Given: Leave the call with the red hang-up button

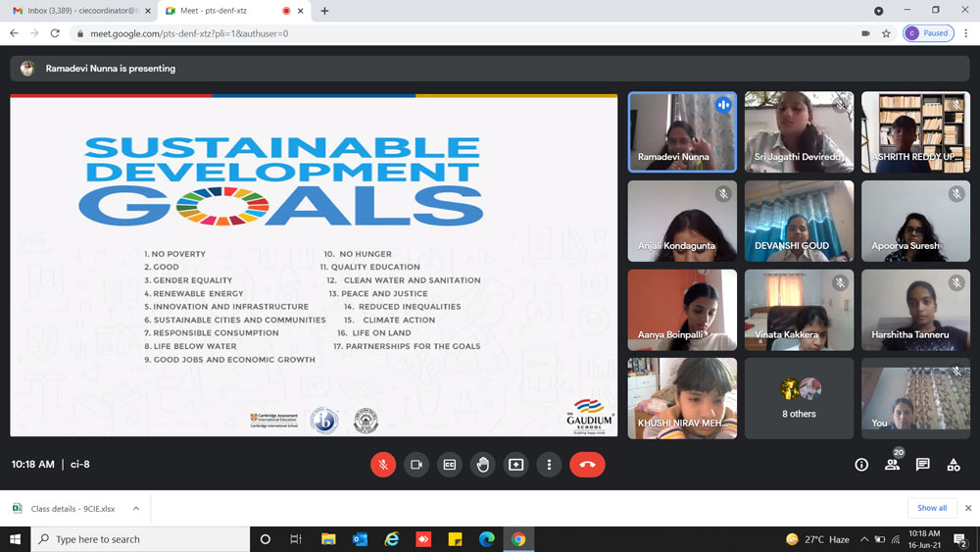Looking at the screenshot, I should point(587,465).
